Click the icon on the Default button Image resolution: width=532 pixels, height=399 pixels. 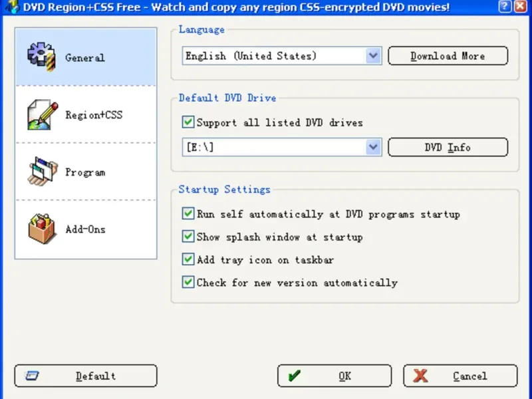pos(32,376)
